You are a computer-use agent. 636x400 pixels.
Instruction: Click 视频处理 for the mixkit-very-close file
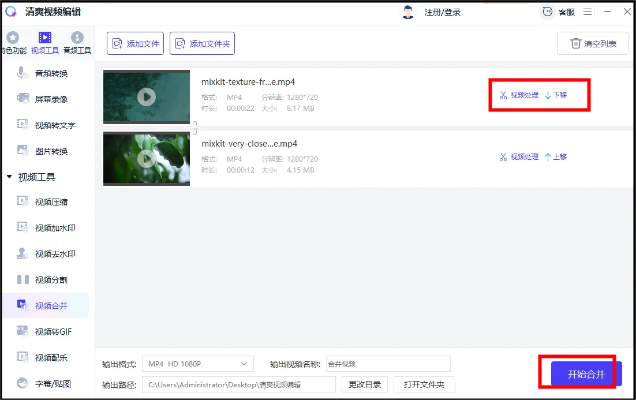coord(519,157)
